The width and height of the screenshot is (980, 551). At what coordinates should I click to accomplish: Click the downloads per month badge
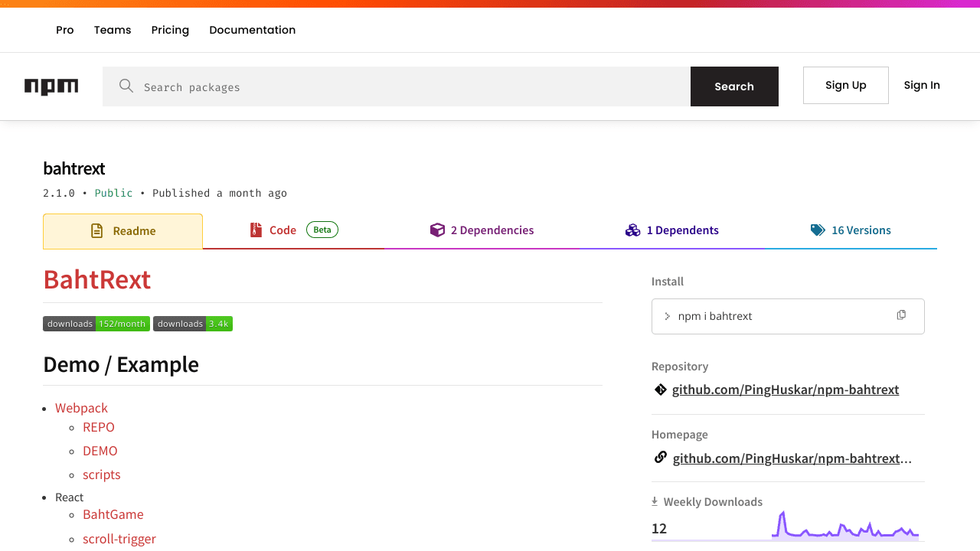[96, 324]
